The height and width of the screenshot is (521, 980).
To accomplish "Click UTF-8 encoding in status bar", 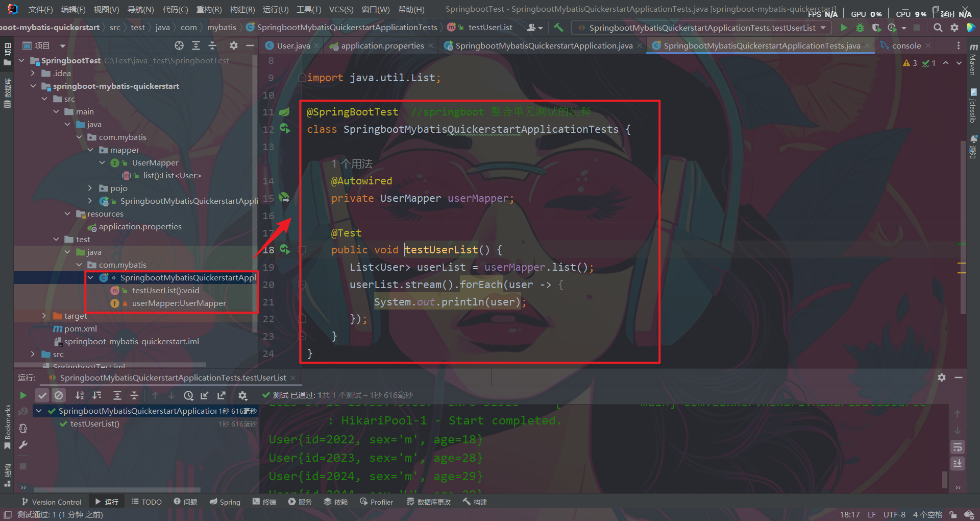I will click(x=894, y=514).
